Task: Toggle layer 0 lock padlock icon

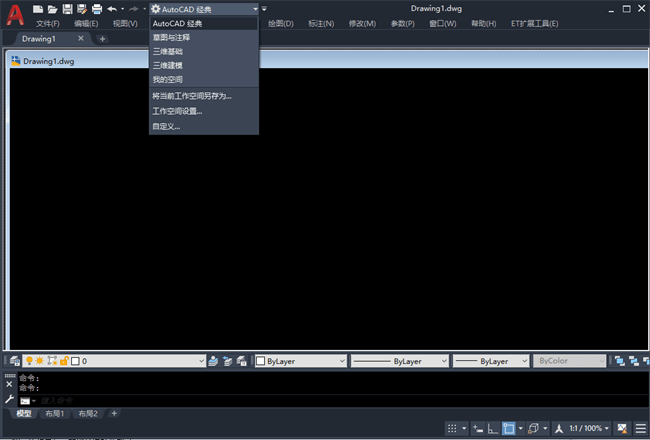Action: tap(64, 361)
